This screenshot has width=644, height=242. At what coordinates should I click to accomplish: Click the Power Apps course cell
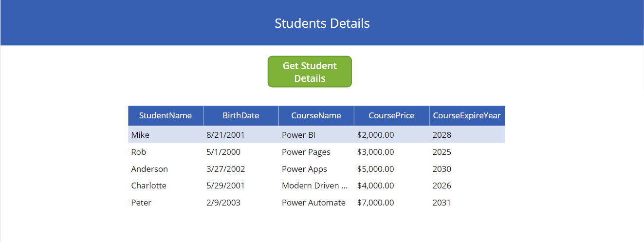pyautogui.click(x=304, y=169)
